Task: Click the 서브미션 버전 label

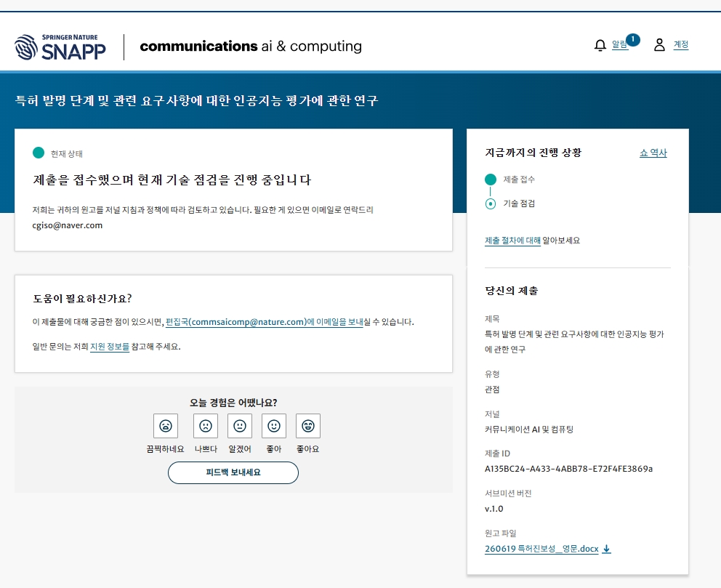Action: (x=508, y=494)
